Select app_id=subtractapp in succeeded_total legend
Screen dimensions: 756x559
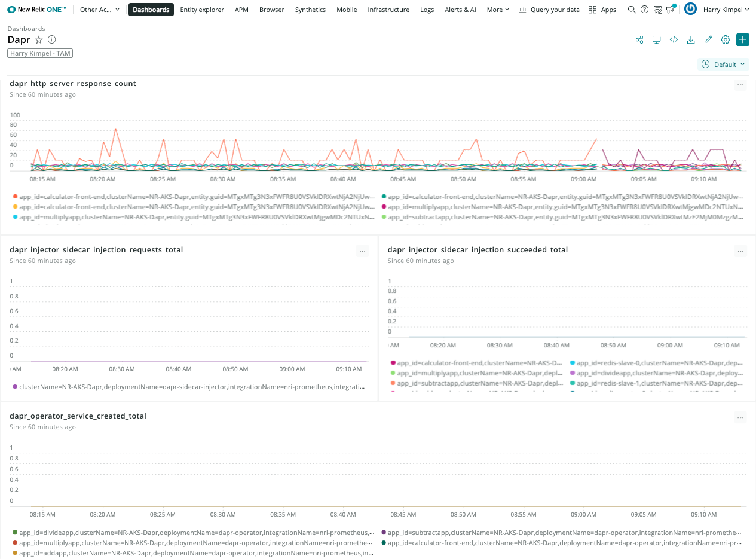pyautogui.click(x=476, y=383)
